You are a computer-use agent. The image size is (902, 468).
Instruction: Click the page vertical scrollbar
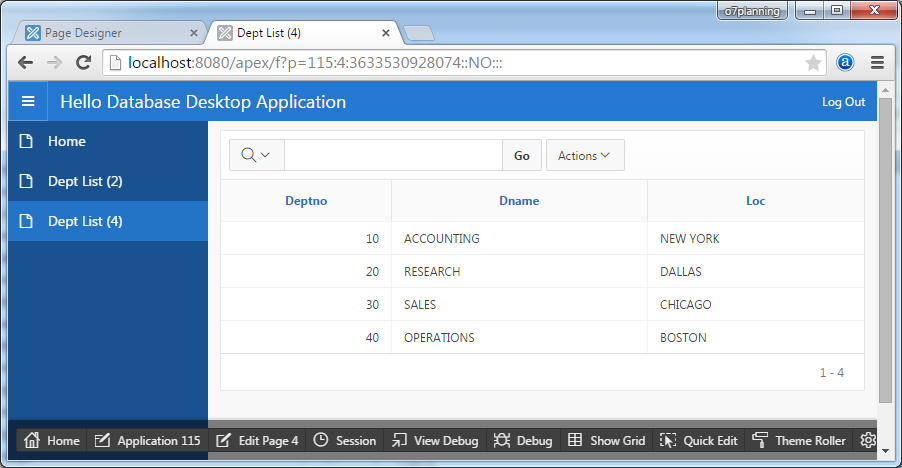coord(885,250)
